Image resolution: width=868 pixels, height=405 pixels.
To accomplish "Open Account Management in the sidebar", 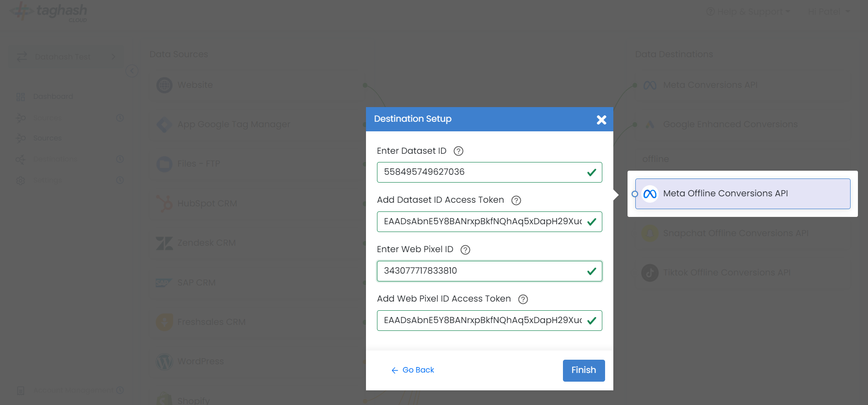I will [73, 390].
